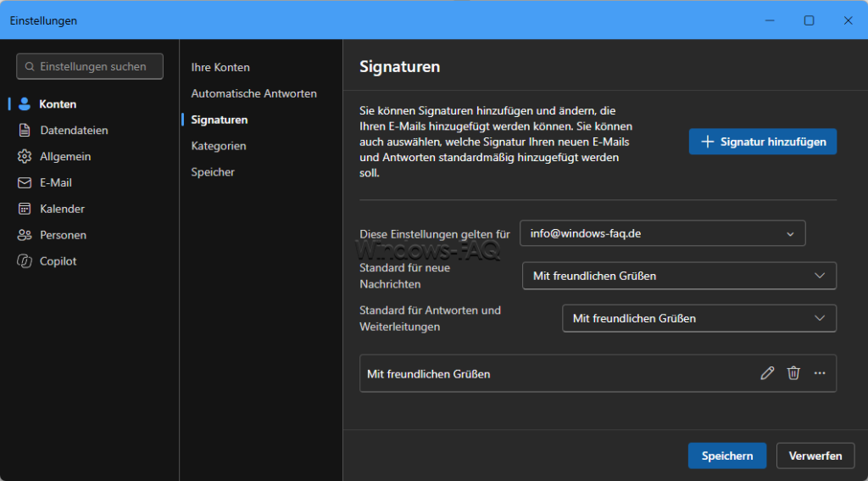Open more options ellipsis for the signature
This screenshot has height=481, width=868.
[820, 373]
